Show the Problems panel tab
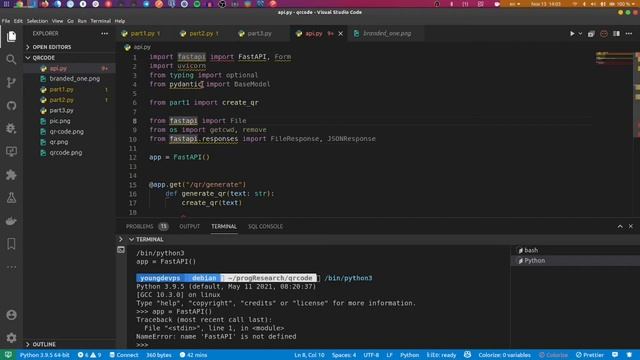This screenshot has height=360, width=640. click(x=147, y=227)
